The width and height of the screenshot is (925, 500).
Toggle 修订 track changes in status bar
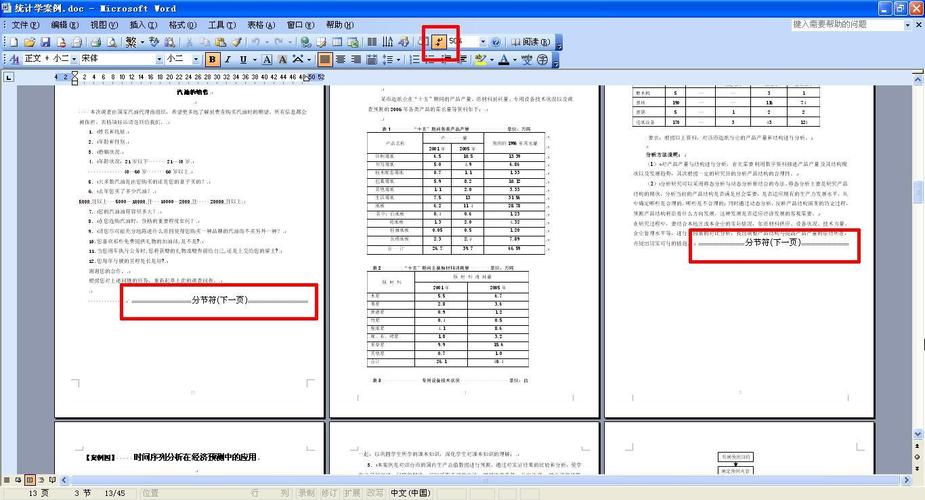(329, 493)
